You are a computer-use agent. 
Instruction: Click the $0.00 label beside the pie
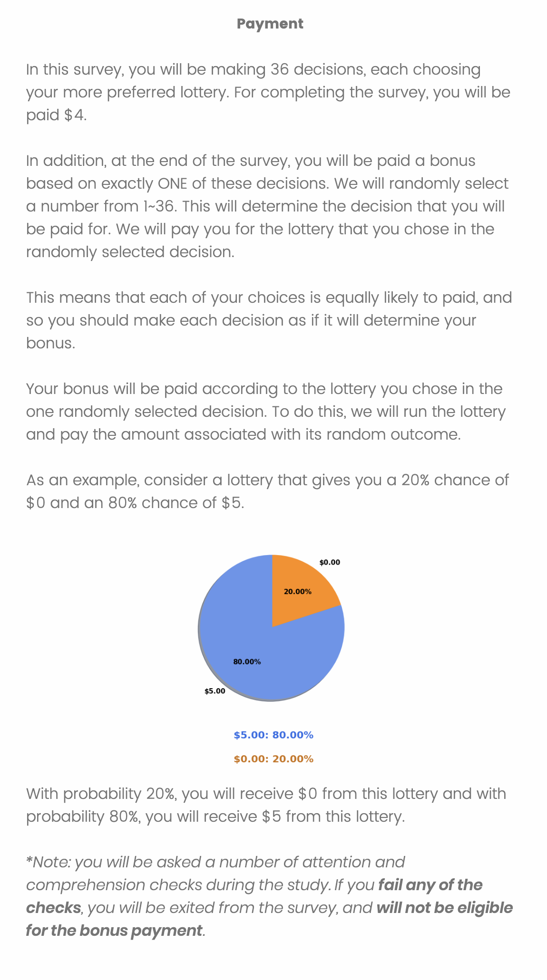click(330, 562)
